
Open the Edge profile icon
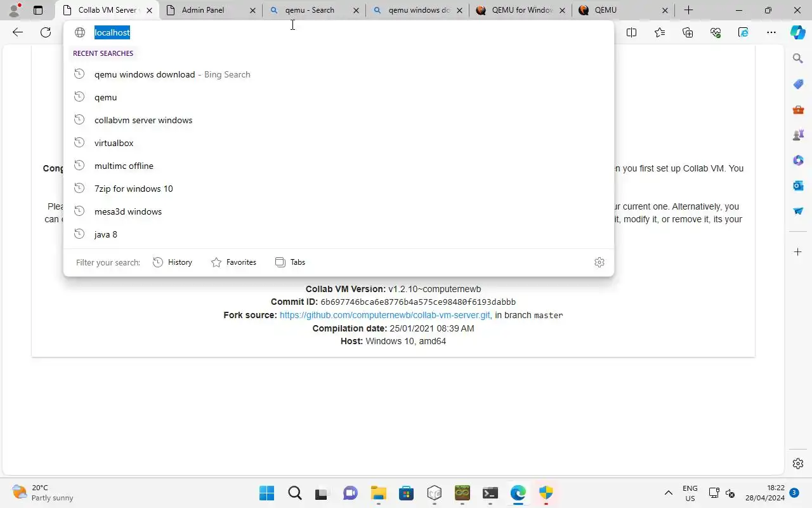(x=14, y=10)
